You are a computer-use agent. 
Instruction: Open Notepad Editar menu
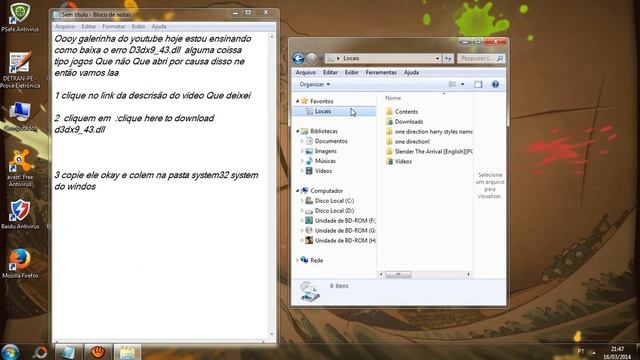click(89, 27)
